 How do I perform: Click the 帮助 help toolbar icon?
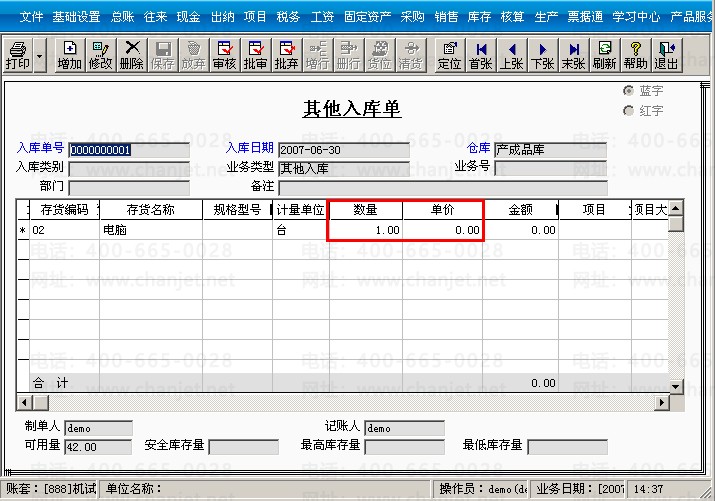pyautogui.click(x=636, y=56)
